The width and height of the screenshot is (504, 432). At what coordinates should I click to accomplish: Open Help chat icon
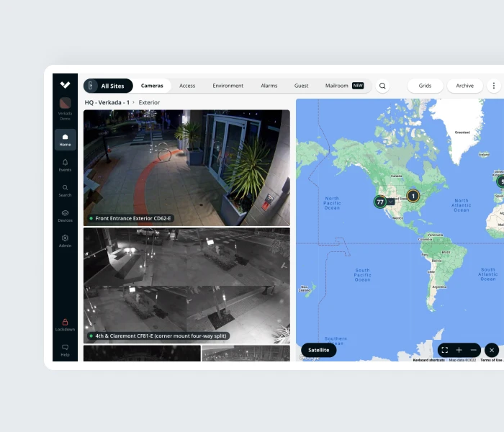[x=66, y=351]
